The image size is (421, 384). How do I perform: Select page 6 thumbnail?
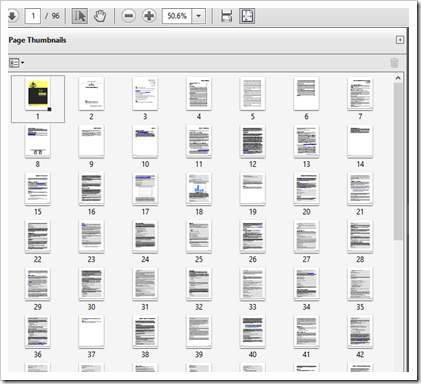306,94
